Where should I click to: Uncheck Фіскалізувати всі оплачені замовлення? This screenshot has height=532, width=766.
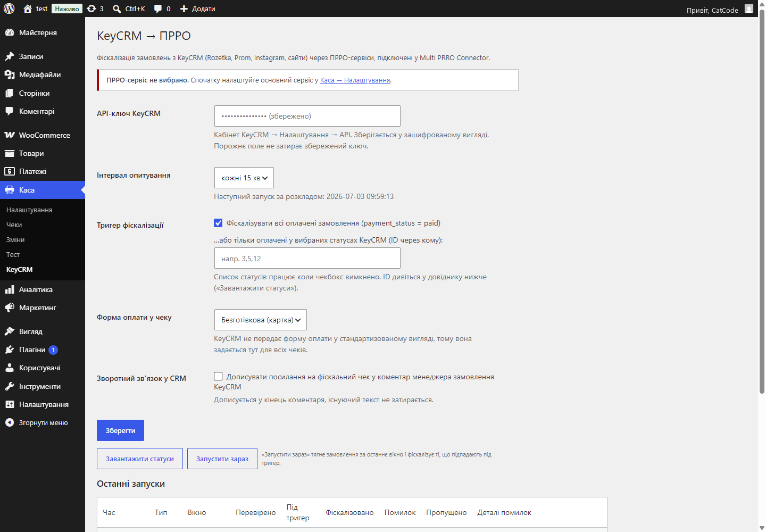coord(218,223)
